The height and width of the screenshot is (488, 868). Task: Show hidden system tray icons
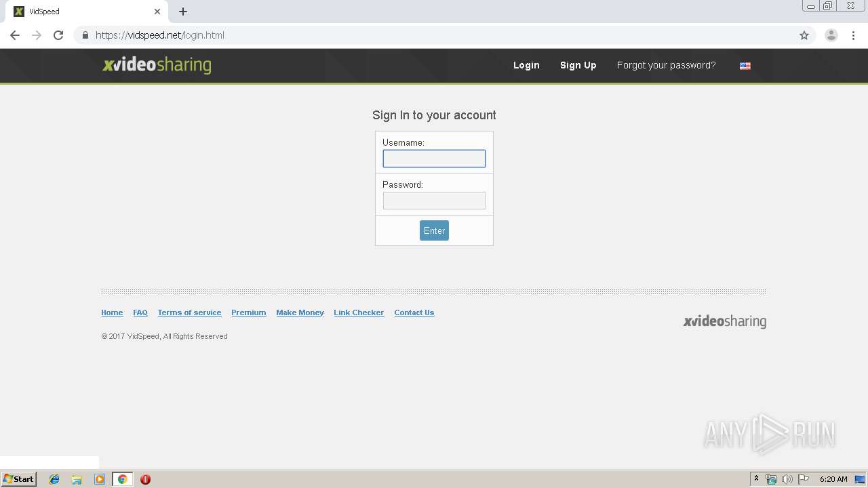pos(756,479)
